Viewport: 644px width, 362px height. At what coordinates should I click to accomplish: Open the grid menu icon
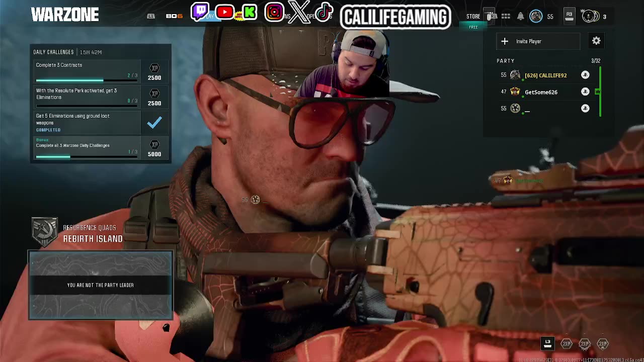point(506,17)
